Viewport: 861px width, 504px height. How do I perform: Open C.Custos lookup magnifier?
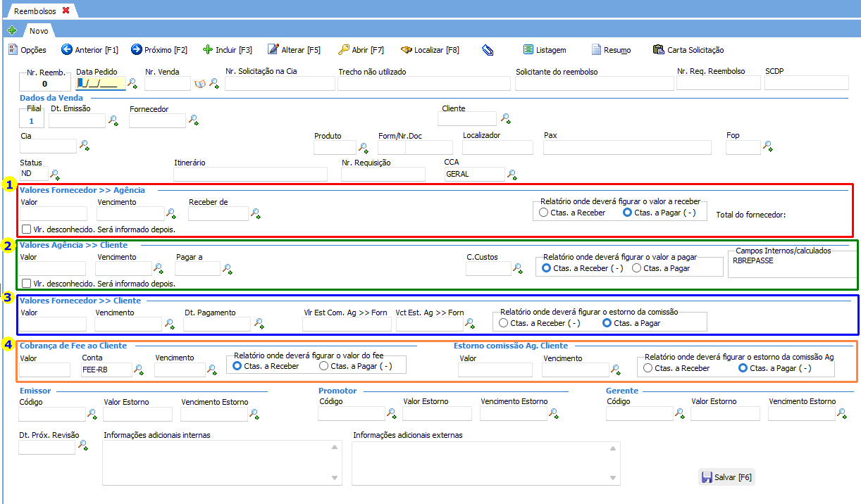coord(518,268)
